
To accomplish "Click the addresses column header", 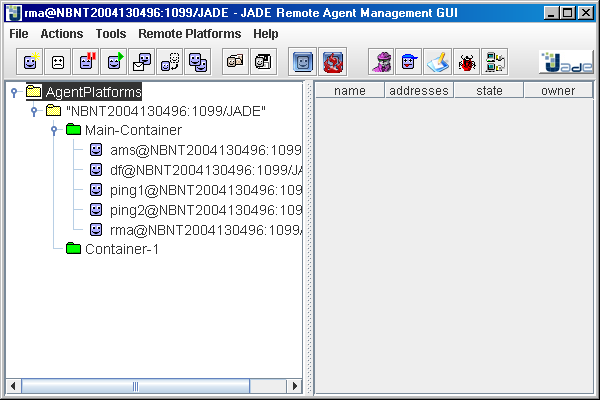I will point(419,91).
